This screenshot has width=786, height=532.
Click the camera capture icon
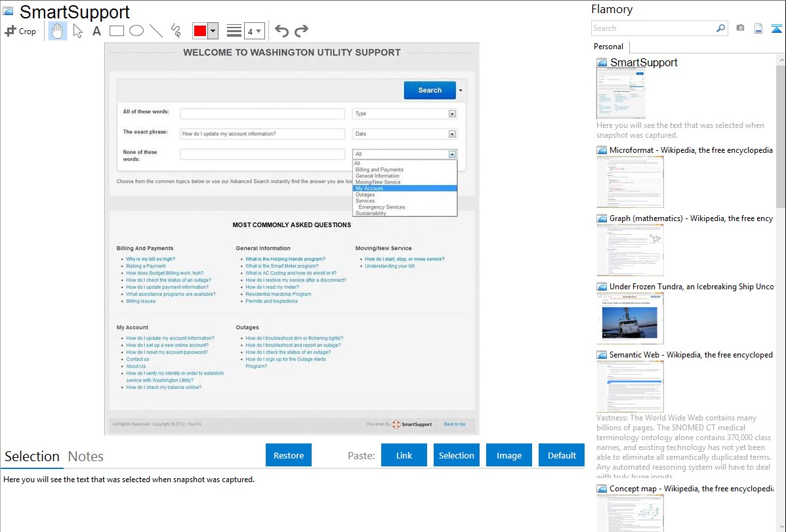tap(740, 28)
